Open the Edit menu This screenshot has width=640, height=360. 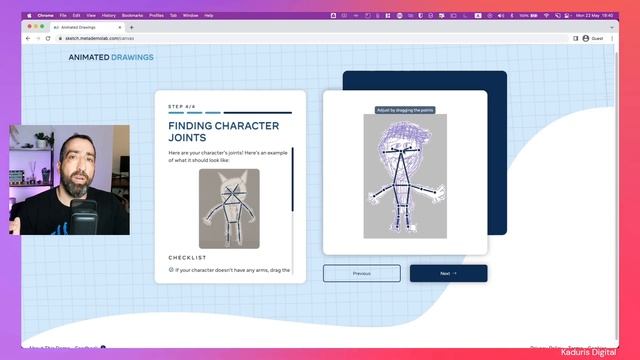click(x=76, y=16)
